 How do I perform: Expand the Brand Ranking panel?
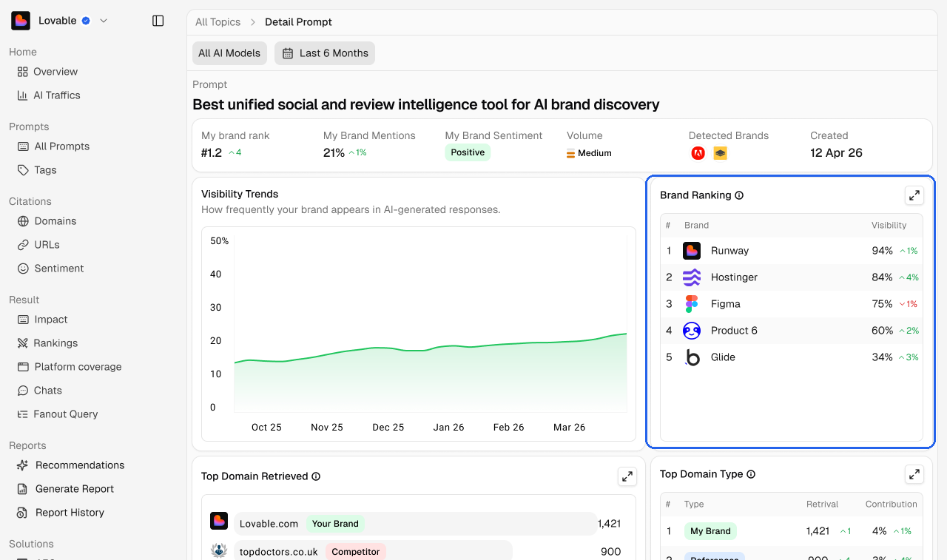[914, 195]
